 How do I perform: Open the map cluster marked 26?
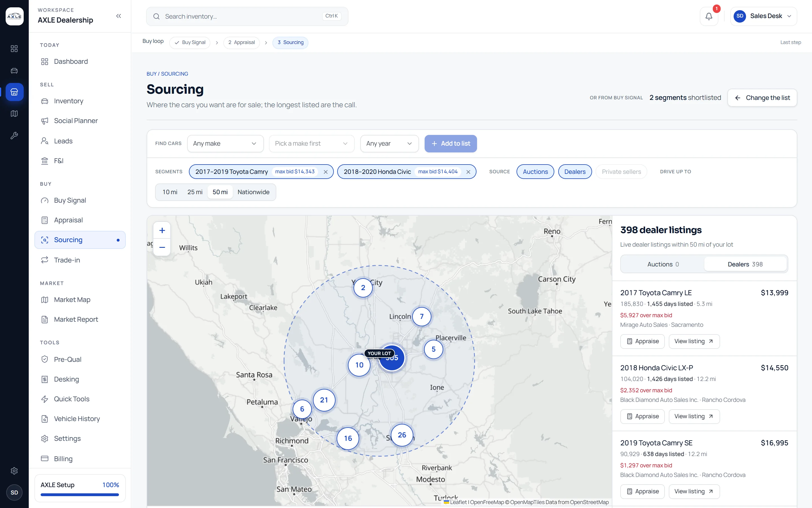[402, 435]
